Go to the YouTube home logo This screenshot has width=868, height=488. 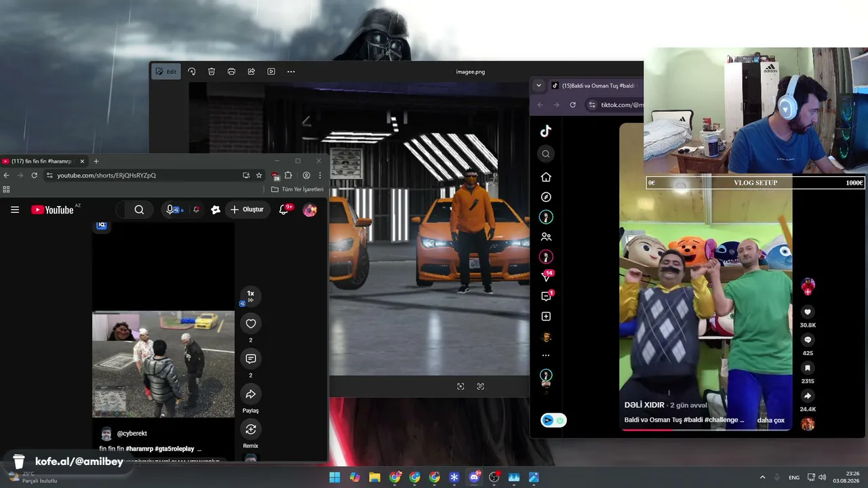tap(52, 210)
